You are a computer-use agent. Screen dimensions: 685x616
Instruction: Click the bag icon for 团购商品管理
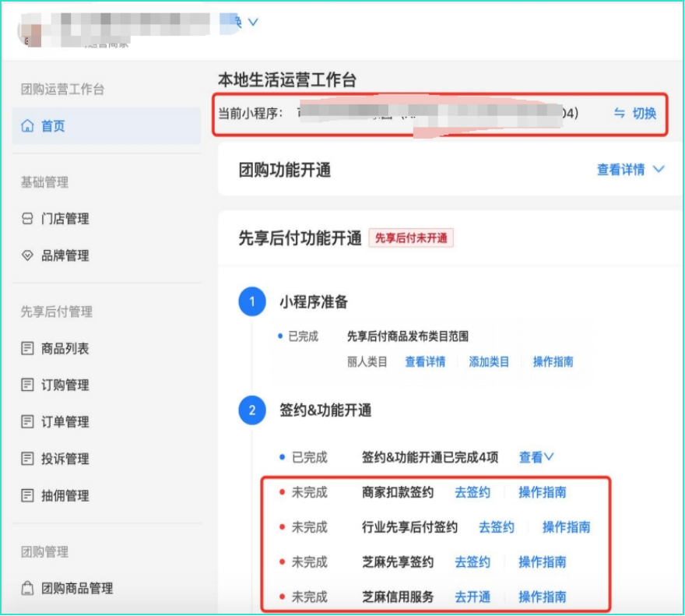28,588
